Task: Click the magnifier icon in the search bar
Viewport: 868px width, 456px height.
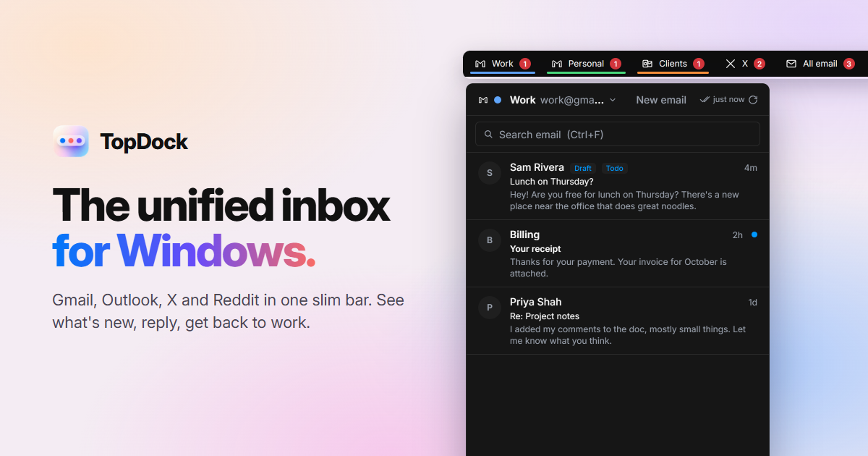Action: 489,135
